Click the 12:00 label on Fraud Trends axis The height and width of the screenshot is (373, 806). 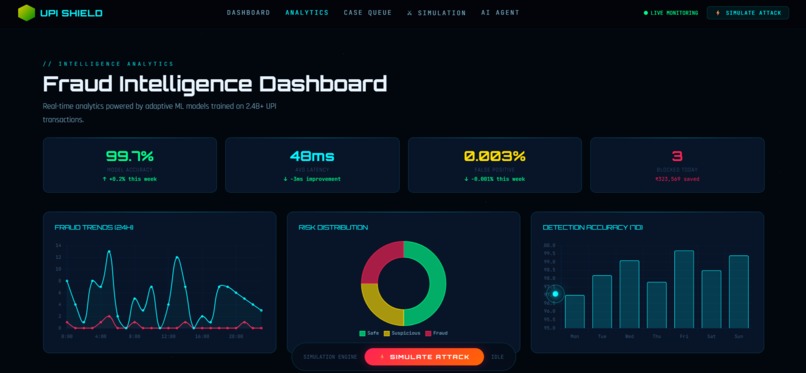[x=169, y=337]
